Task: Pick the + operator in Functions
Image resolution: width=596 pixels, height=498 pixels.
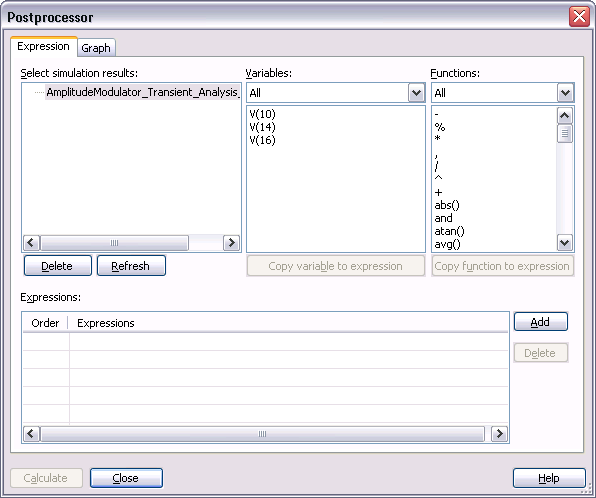Action: (x=438, y=192)
